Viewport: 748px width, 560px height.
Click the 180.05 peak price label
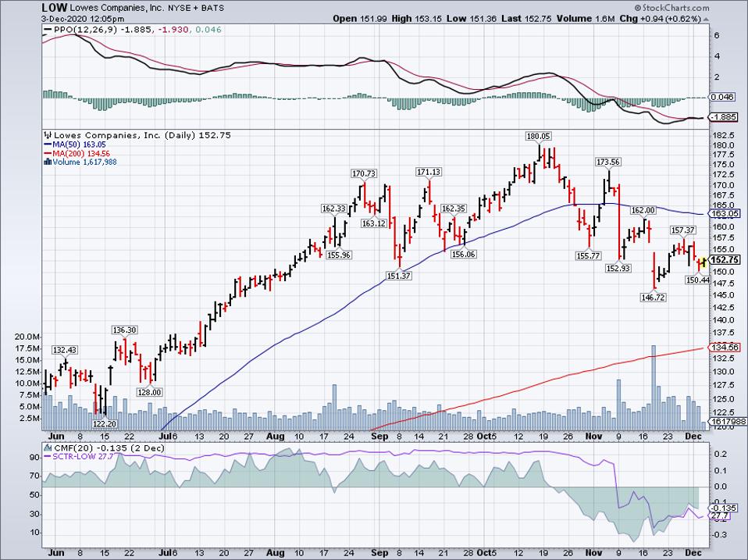(538, 137)
